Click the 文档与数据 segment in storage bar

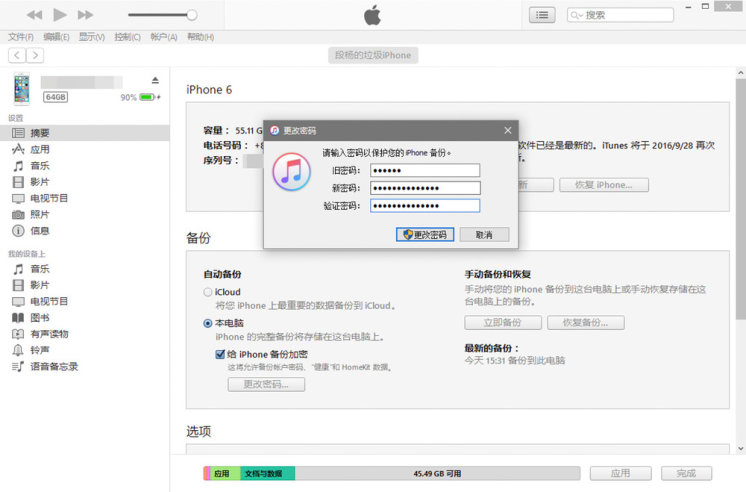267,473
